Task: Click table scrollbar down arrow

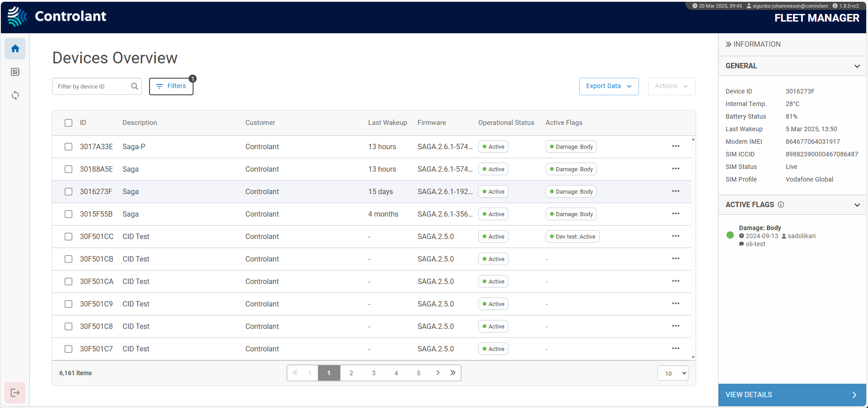Action: (693, 357)
